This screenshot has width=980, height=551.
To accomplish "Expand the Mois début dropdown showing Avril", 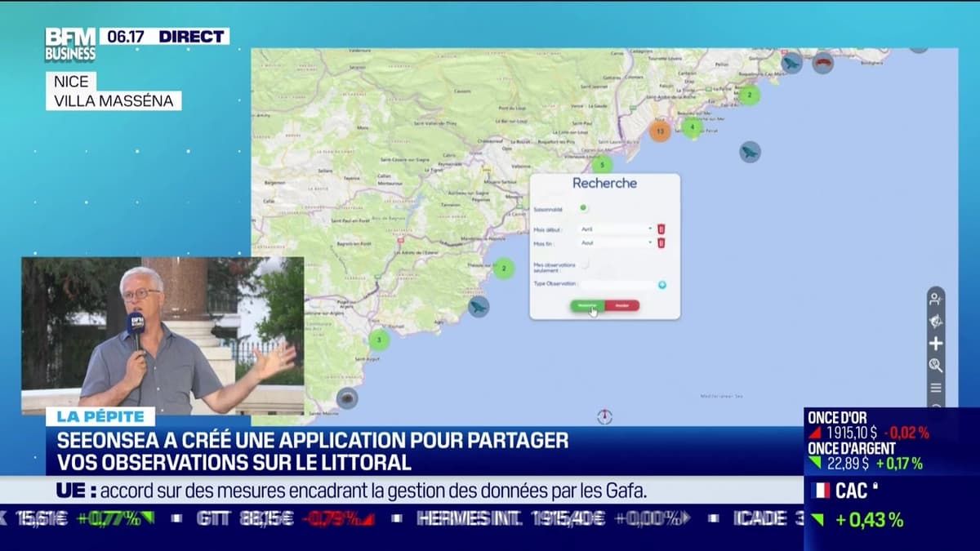I will (617, 229).
